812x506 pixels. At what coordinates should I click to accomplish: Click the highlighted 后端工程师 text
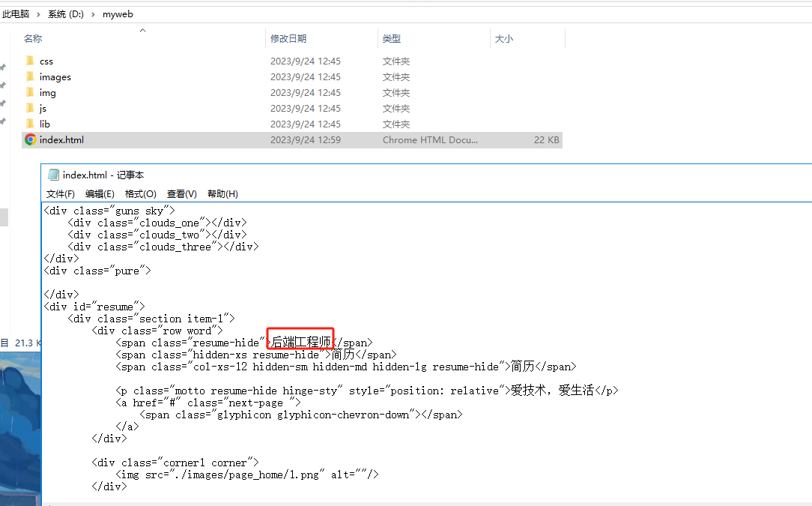pyautogui.click(x=300, y=343)
